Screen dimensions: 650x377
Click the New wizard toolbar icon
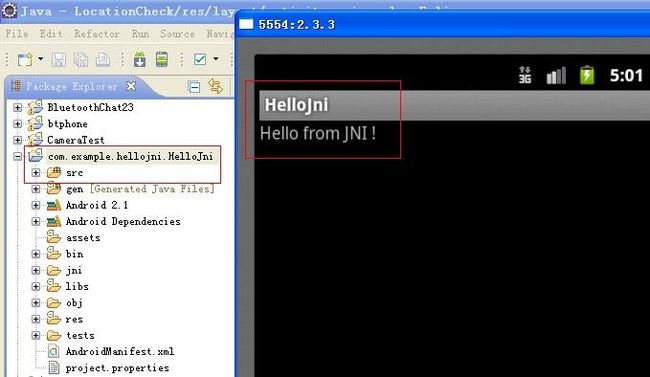24,59
